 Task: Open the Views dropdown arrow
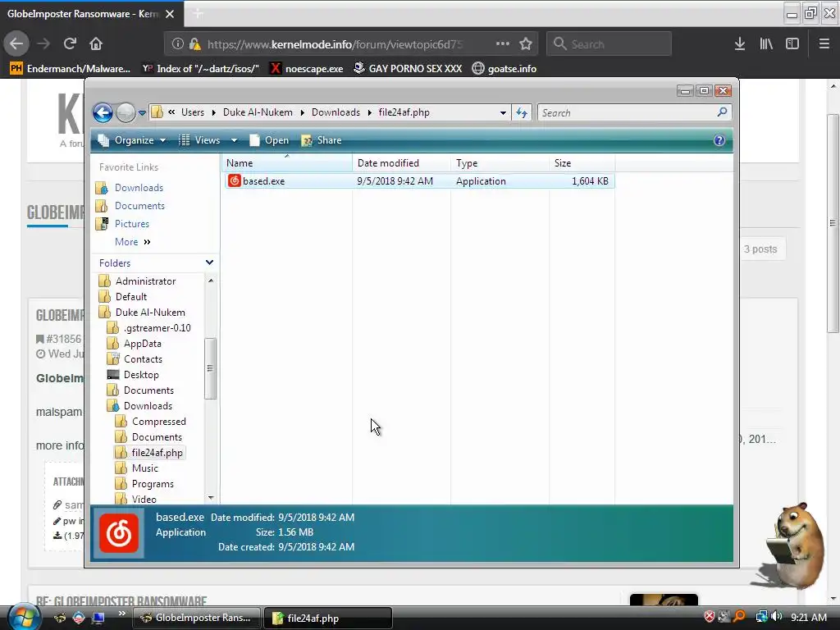click(234, 140)
